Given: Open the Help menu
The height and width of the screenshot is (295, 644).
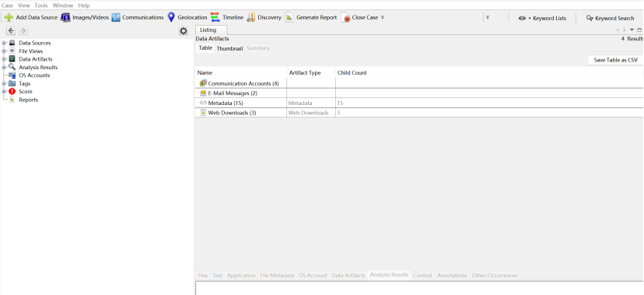Looking at the screenshot, I should tap(84, 5).
